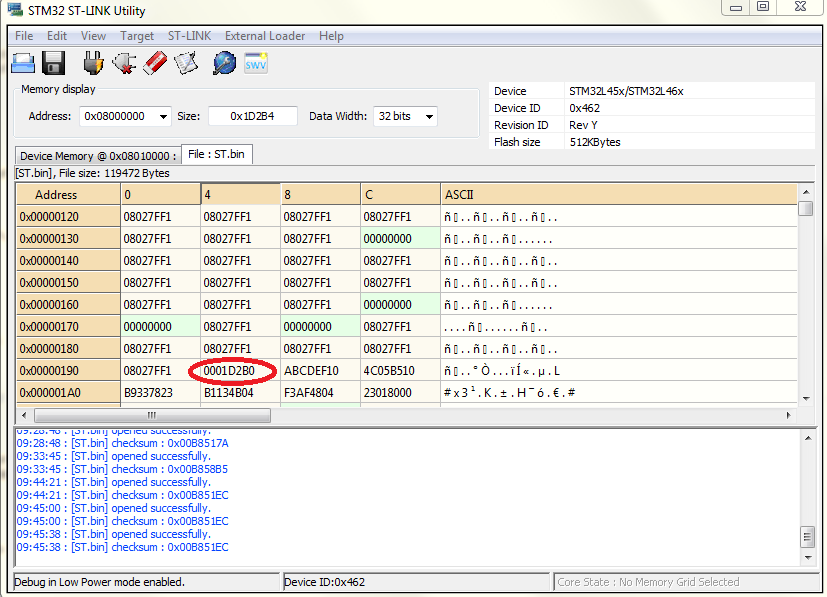Click memory grid scroll-down arrow
This screenshot has height=597, width=827.
[x=805, y=399]
